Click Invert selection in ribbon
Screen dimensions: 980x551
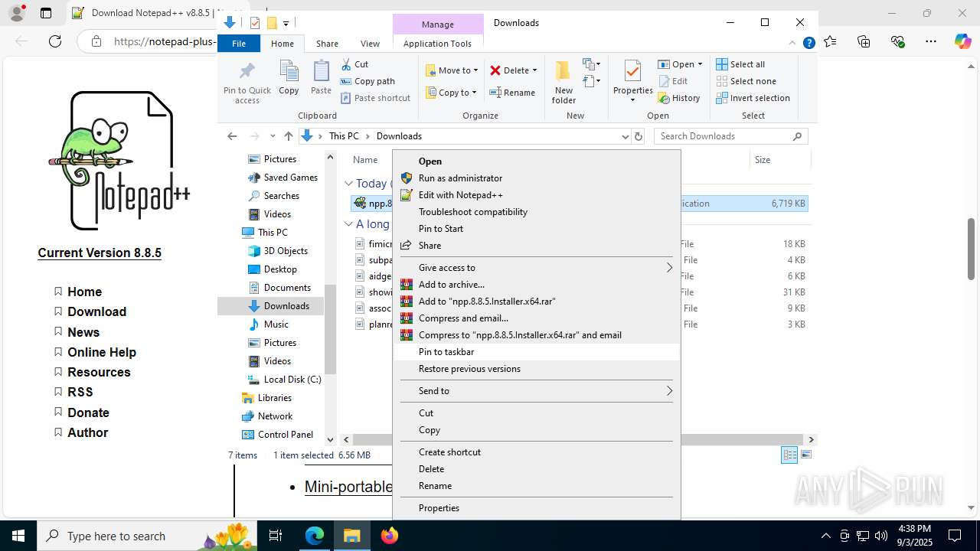[x=753, y=98]
